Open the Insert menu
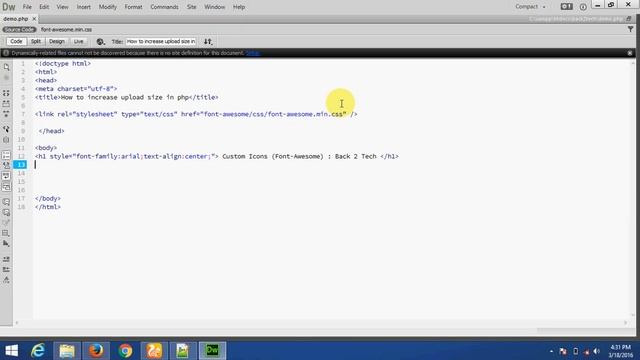The height and width of the screenshot is (360, 640). click(84, 7)
